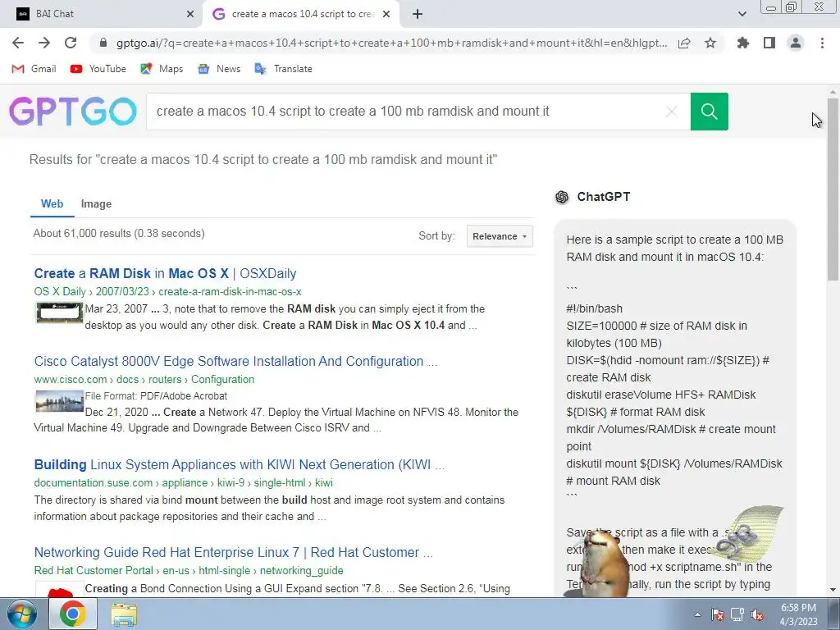Reload the current page
Screen dimensions: 840x630
(x=71, y=43)
